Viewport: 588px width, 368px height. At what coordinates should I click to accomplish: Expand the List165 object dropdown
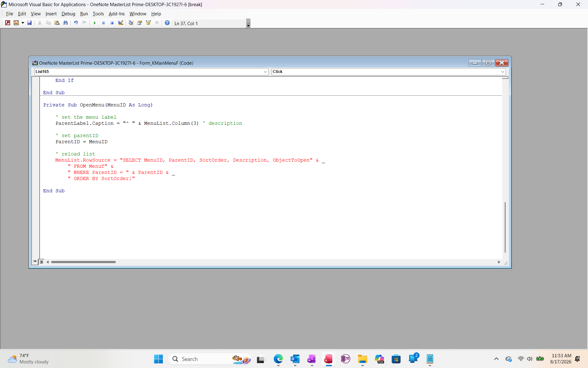pyautogui.click(x=265, y=71)
